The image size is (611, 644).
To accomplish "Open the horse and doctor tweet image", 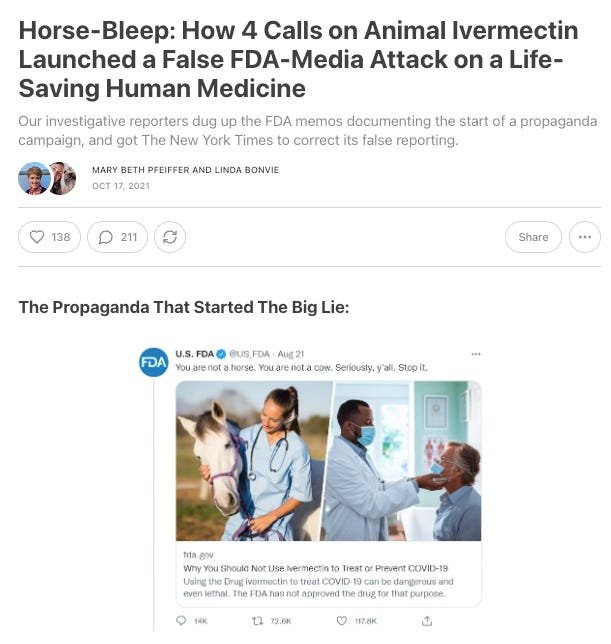I will point(328,461).
